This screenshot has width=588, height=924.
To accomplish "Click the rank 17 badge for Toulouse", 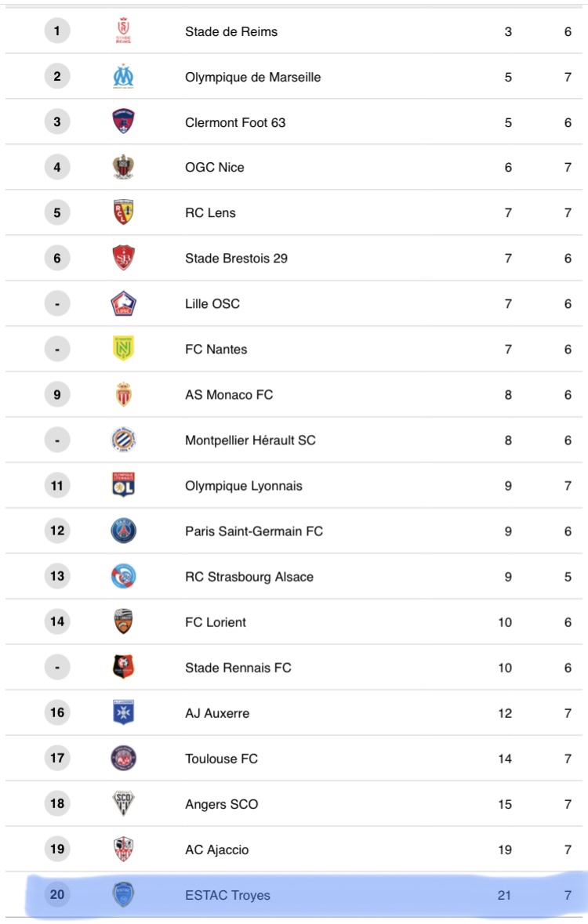I will click(57, 758).
